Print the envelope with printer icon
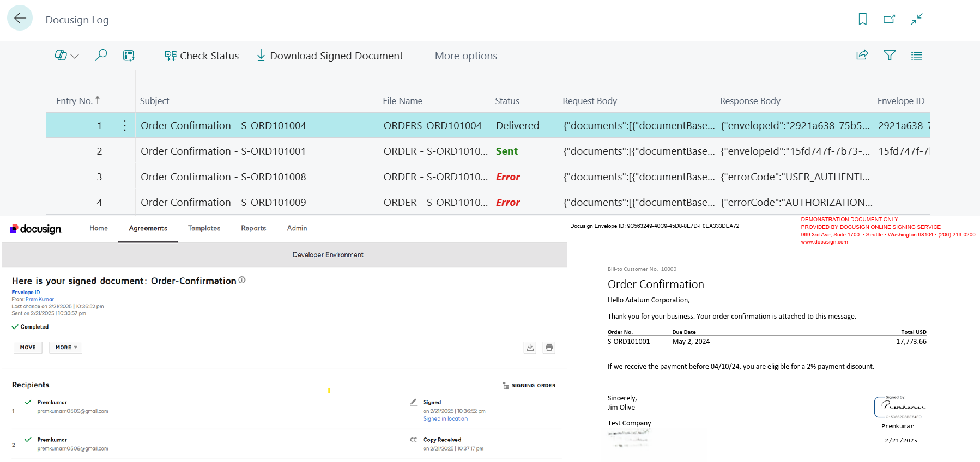The height and width of the screenshot is (462, 980). (x=549, y=348)
